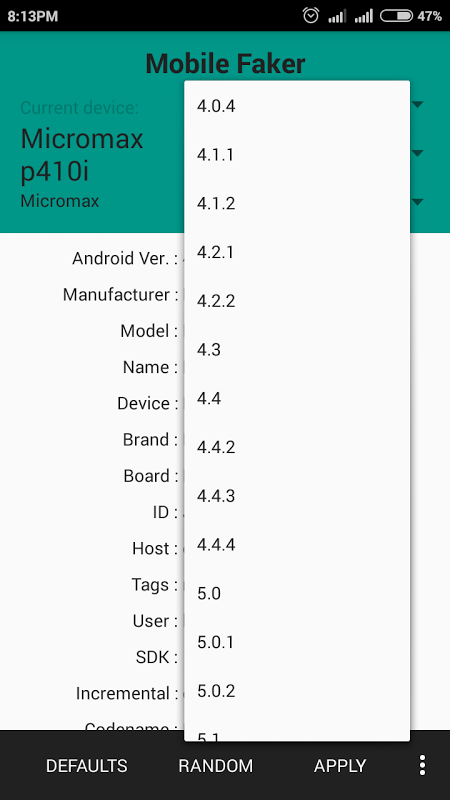Screen dimensions: 450x800
Task: Tap the alarm clock status icon
Action: click(311, 16)
